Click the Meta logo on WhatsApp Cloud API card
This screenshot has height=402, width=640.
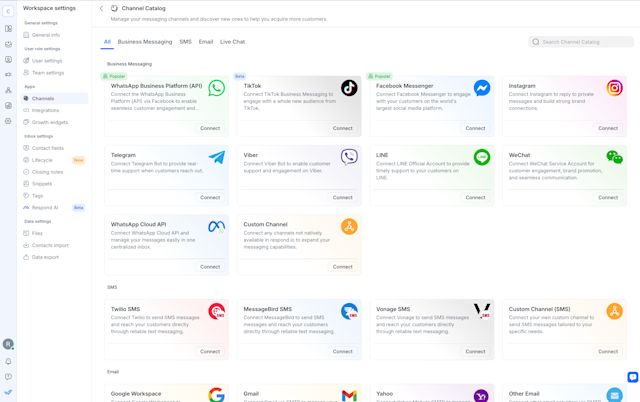pos(216,226)
